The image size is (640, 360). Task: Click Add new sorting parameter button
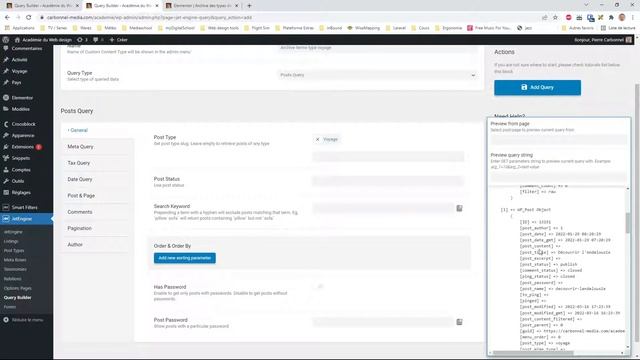click(184, 258)
